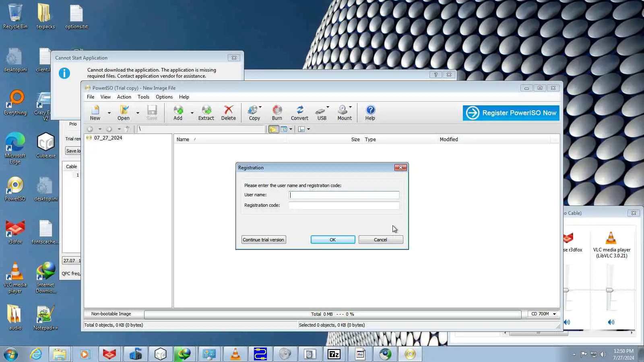Viewport: 644px width, 362px height.
Task: Click the Open toolbar icon
Action: coord(124,113)
